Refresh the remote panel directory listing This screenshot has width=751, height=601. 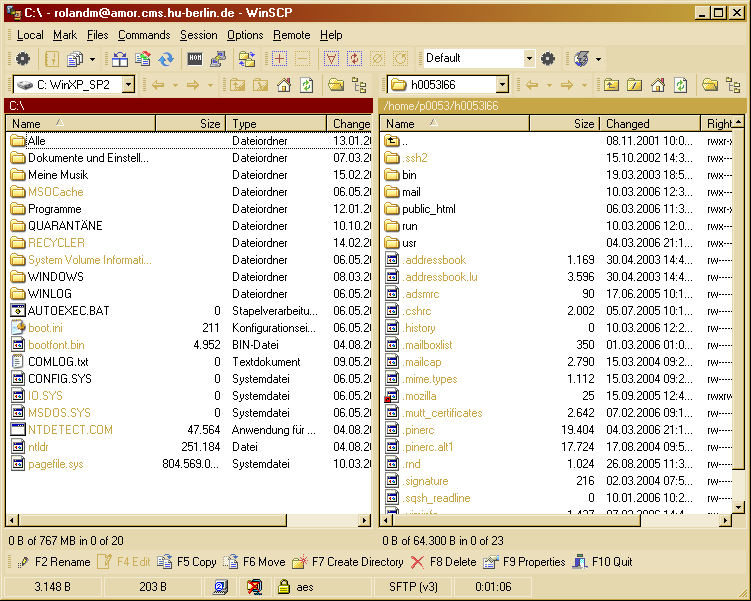pyautogui.click(x=680, y=85)
